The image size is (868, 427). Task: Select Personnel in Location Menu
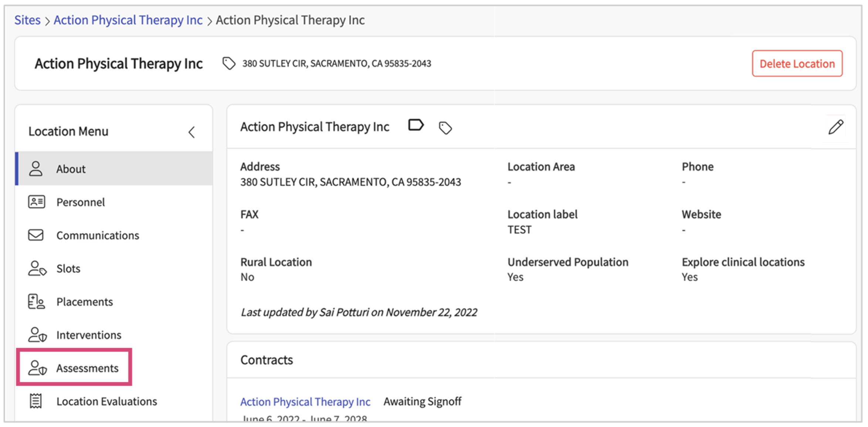pyautogui.click(x=81, y=202)
